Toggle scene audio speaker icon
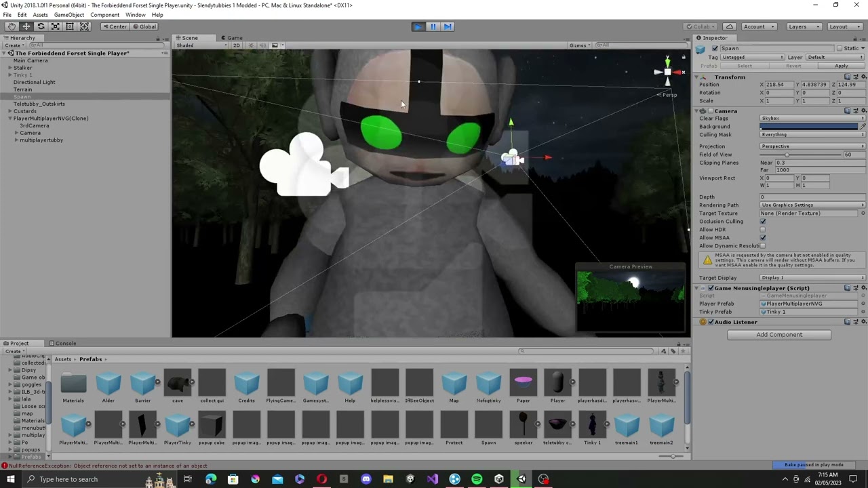868x488 pixels. 262,45
